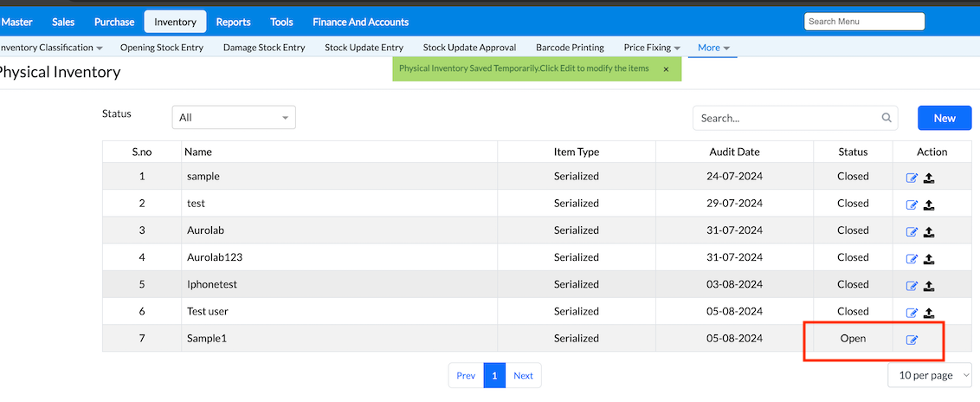Viewport: 980px width, 402px height.
Task: Click edit icon for sample row
Action: click(912, 178)
